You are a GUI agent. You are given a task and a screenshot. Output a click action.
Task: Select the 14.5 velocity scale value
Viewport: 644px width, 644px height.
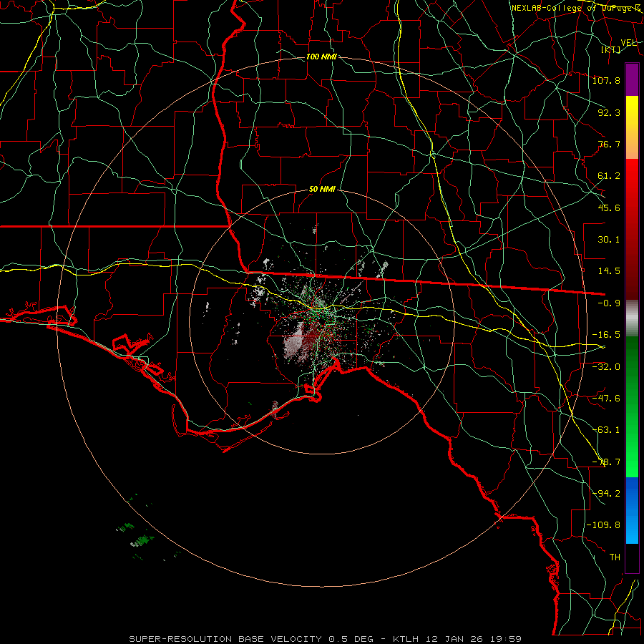pos(609,271)
